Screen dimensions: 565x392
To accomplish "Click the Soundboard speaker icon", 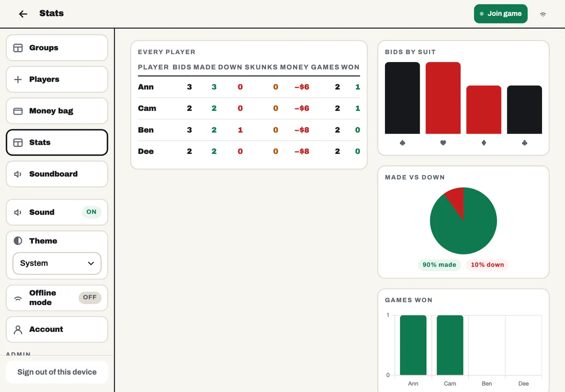I will coord(18,174).
